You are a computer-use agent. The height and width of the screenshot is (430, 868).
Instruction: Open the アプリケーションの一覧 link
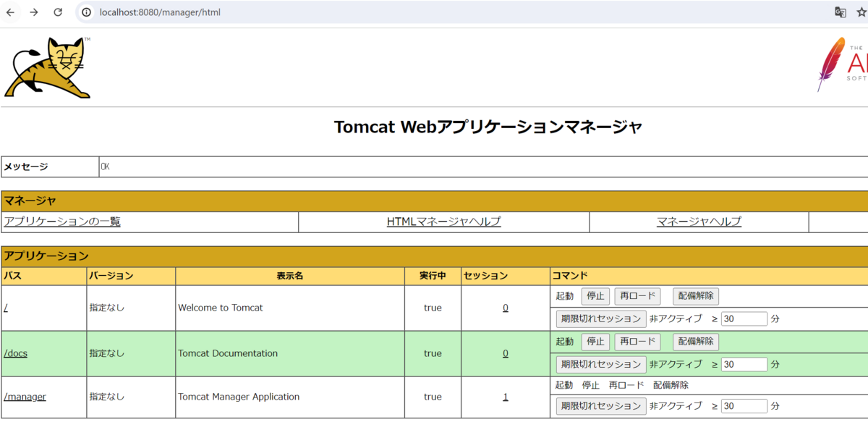pos(62,222)
